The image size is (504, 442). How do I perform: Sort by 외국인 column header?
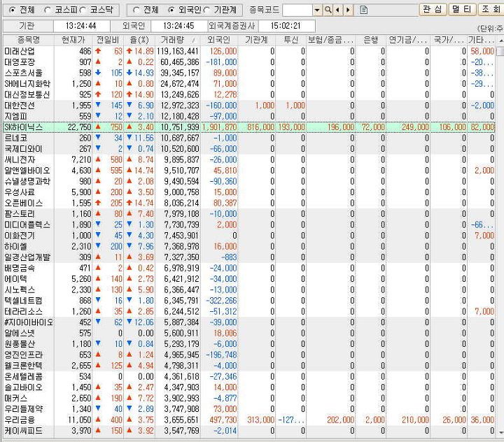tap(219, 40)
